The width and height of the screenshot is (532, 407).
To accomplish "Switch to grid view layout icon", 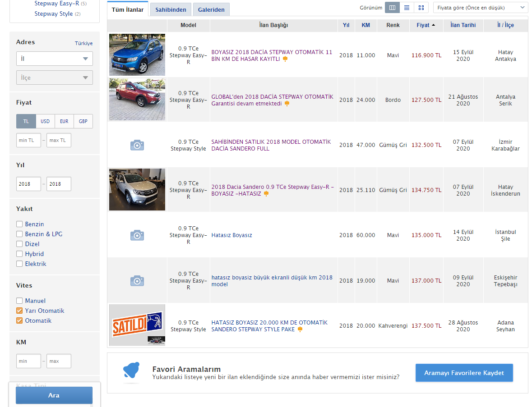I will point(421,8).
